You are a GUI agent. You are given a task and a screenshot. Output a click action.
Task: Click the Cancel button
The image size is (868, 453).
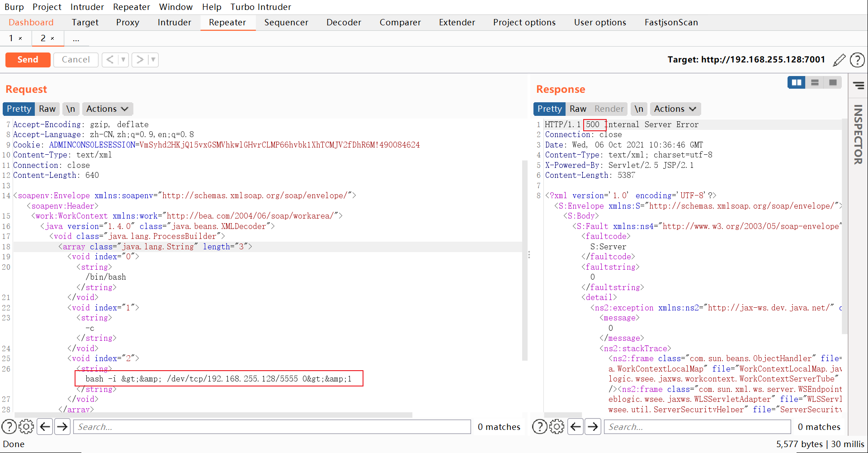pos(75,60)
